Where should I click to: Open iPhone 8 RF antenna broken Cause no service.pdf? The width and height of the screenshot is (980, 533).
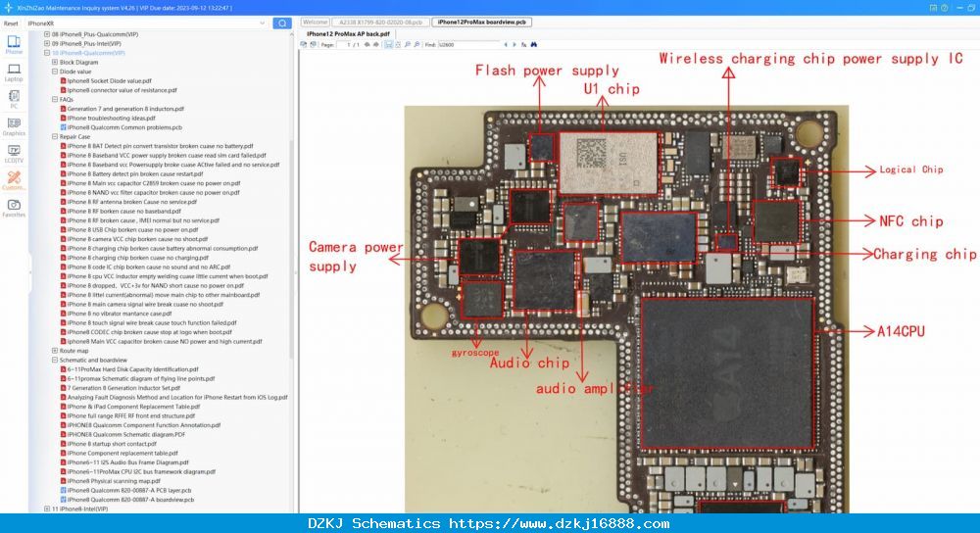click(x=132, y=202)
